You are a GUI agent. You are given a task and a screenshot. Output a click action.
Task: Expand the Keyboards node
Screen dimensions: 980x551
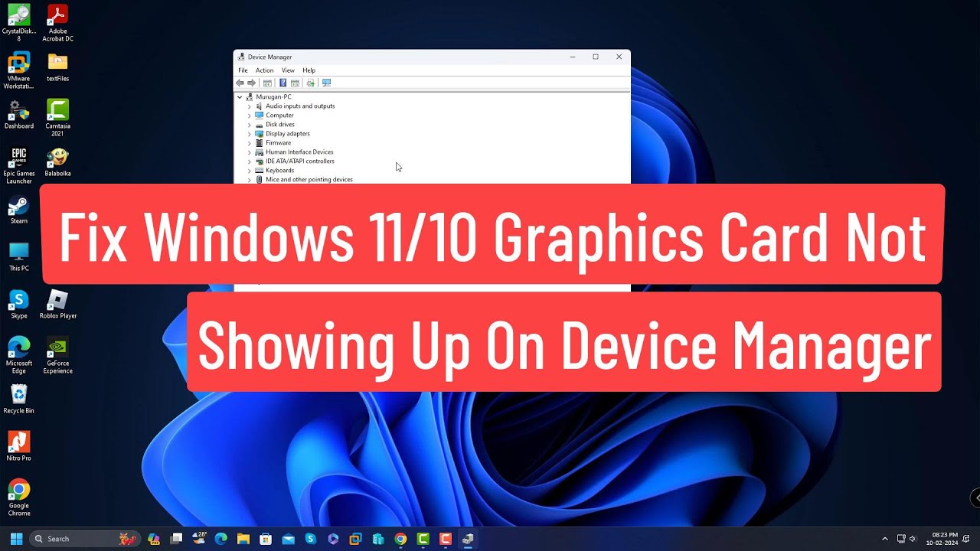(249, 171)
